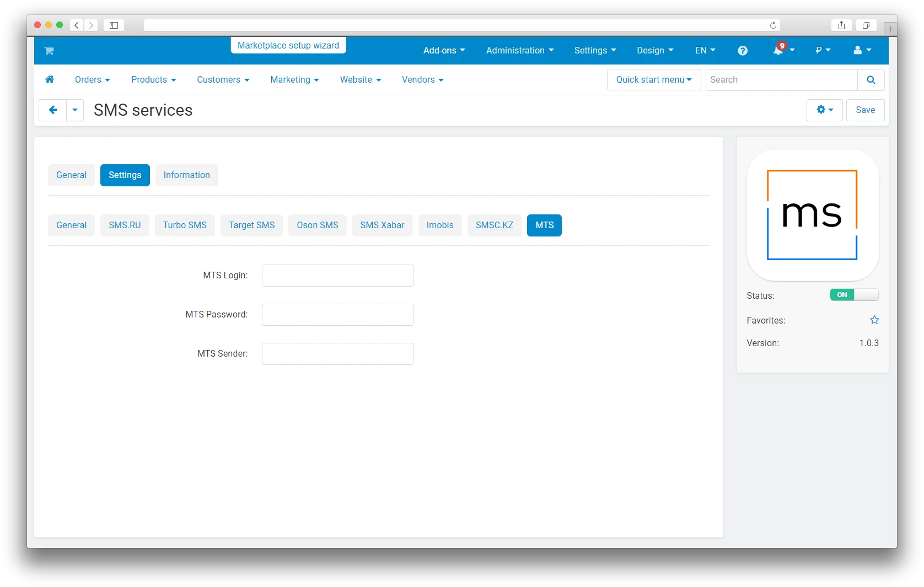The image size is (924, 587).
Task: Open the Oson SMS provider tab
Action: point(318,225)
